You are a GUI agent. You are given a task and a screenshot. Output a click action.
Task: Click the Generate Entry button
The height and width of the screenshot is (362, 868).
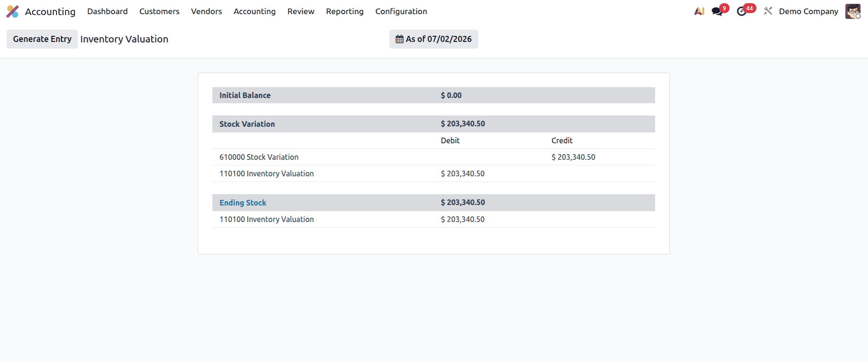point(42,39)
